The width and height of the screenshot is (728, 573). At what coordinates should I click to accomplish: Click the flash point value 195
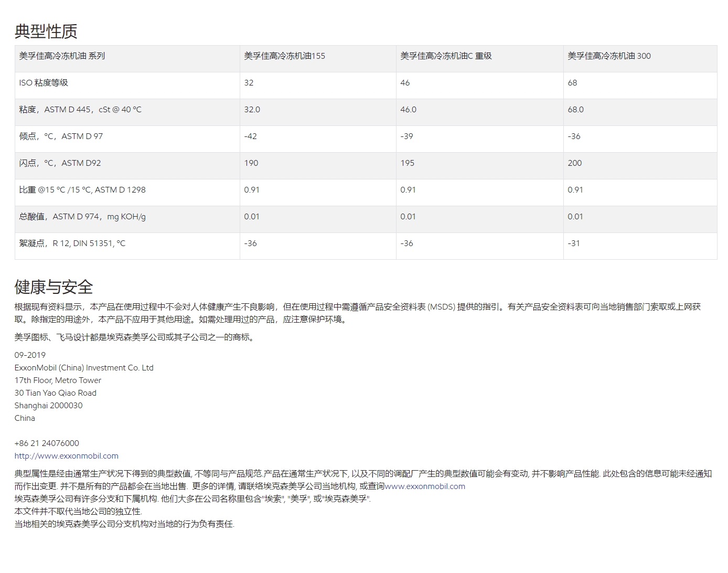408,163
